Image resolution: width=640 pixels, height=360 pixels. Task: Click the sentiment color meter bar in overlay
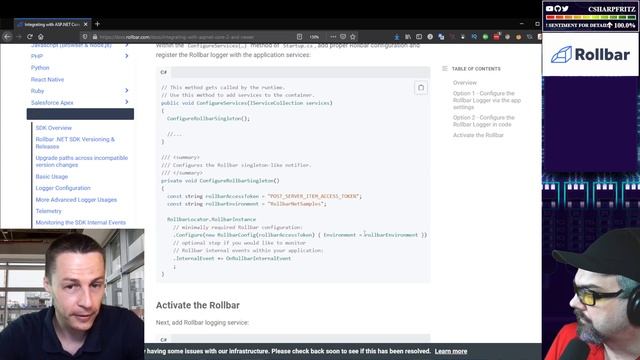[591, 18]
